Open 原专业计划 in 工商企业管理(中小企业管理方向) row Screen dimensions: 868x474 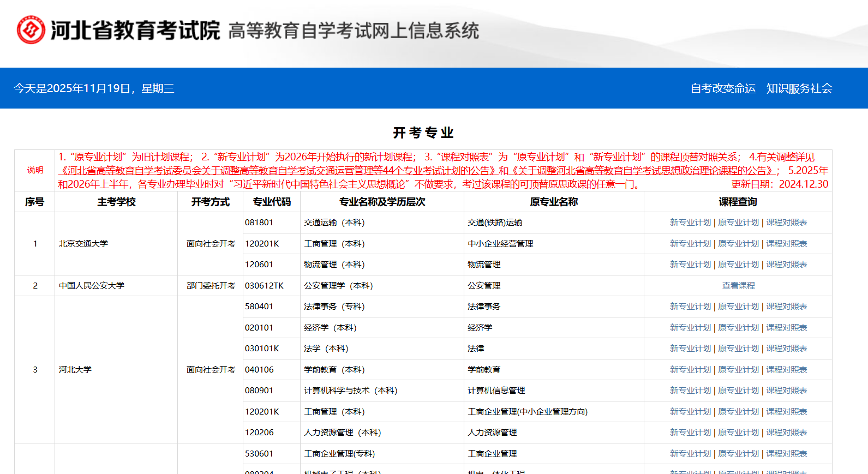[738, 412]
